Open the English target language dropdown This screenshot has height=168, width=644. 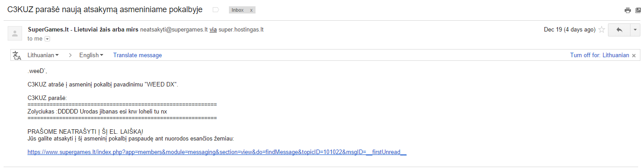click(x=91, y=55)
